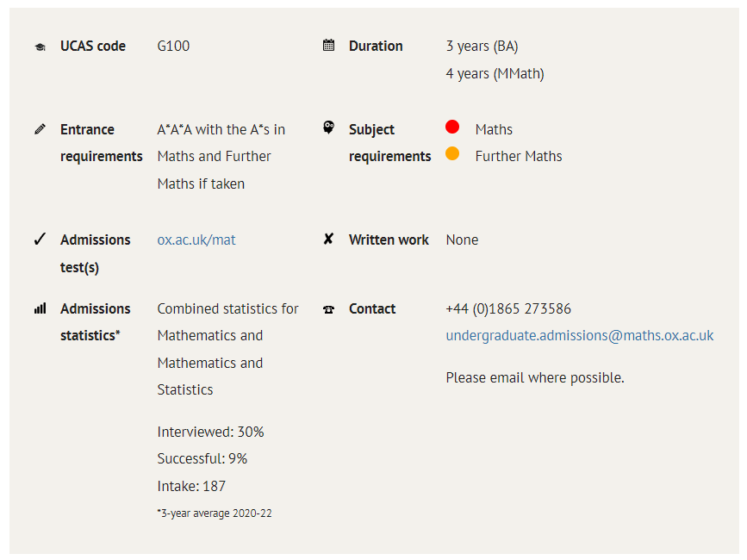Image resolution: width=747 pixels, height=560 pixels.
Task: Click the pencil icon beside Entrance requirements
Action: [x=40, y=129]
